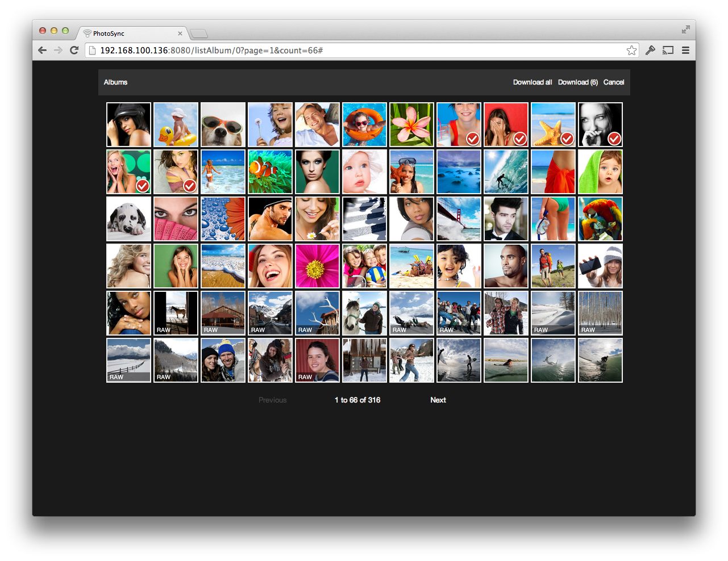Click the fullscreen arrows icon in title bar
The height and width of the screenshot is (561, 728).
(x=686, y=30)
